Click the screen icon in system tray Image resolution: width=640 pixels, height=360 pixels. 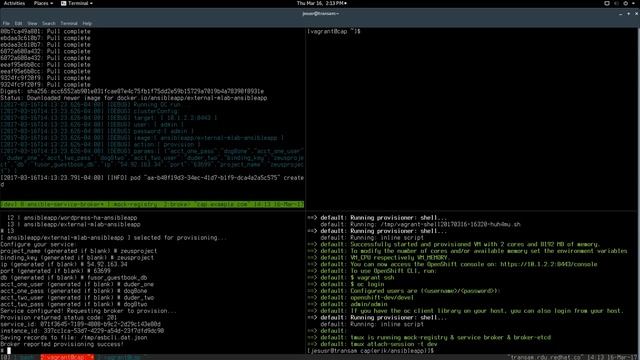607,3
